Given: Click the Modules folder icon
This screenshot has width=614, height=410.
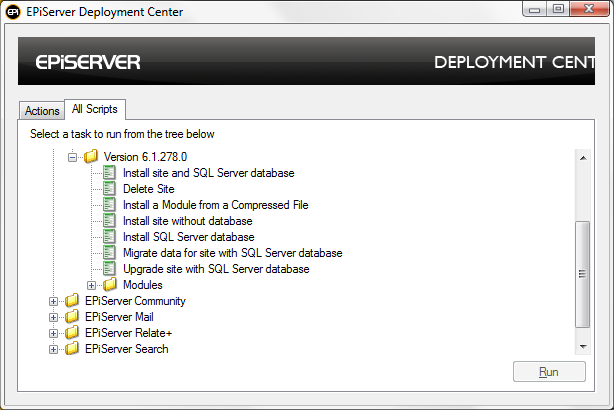Looking at the screenshot, I should 110,285.
